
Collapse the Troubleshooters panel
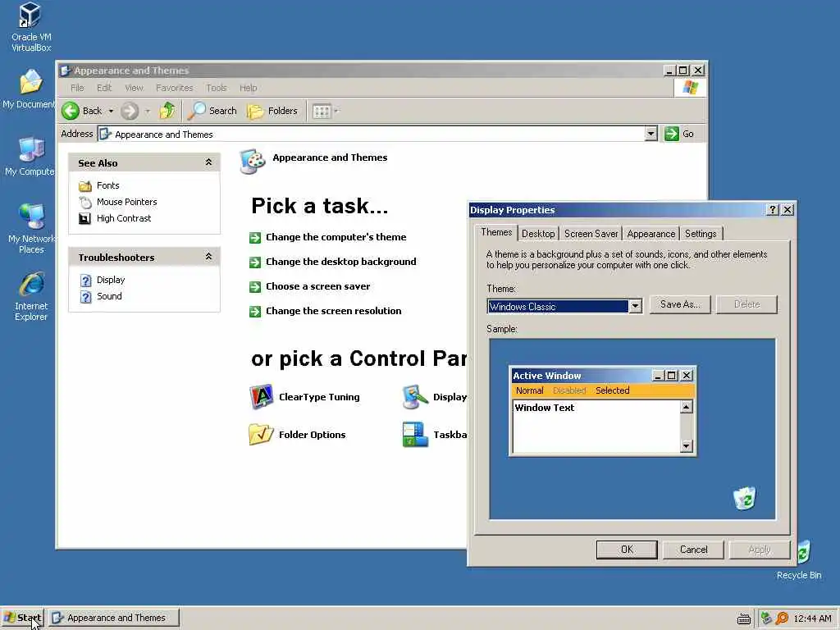coord(208,257)
